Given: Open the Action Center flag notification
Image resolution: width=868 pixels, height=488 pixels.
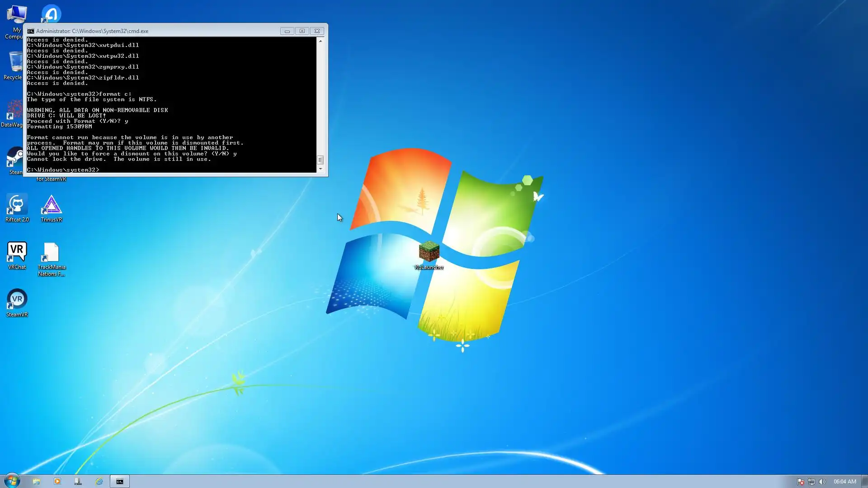Looking at the screenshot, I should (800, 482).
